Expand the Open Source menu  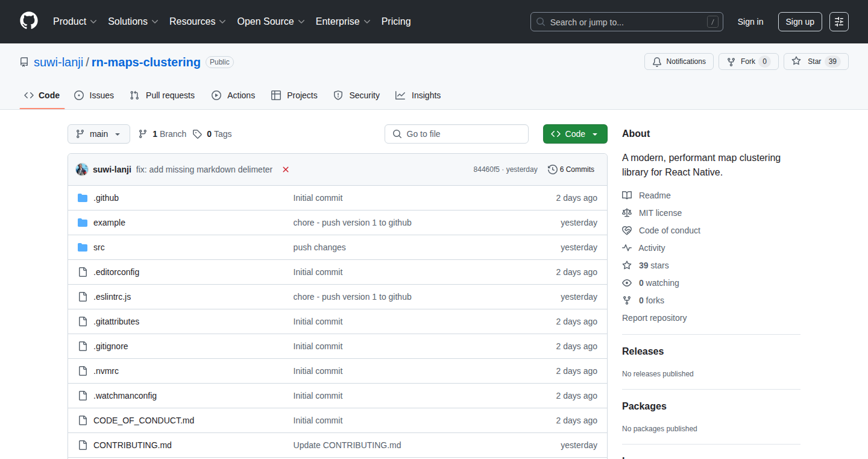click(271, 21)
